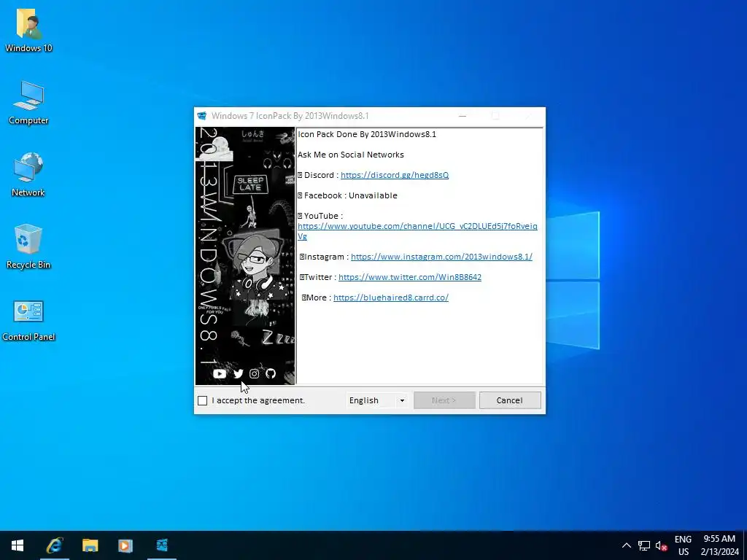Click the installer title bar app icon

pos(202,116)
